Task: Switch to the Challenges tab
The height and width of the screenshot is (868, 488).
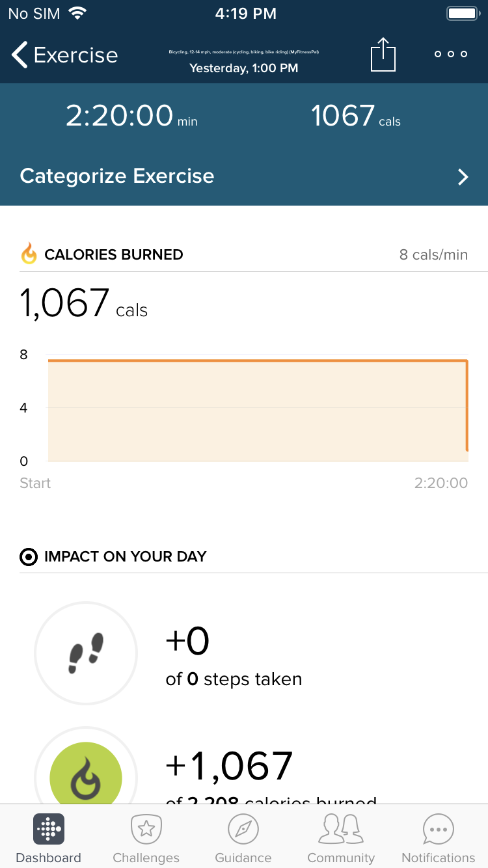Action: click(x=146, y=839)
